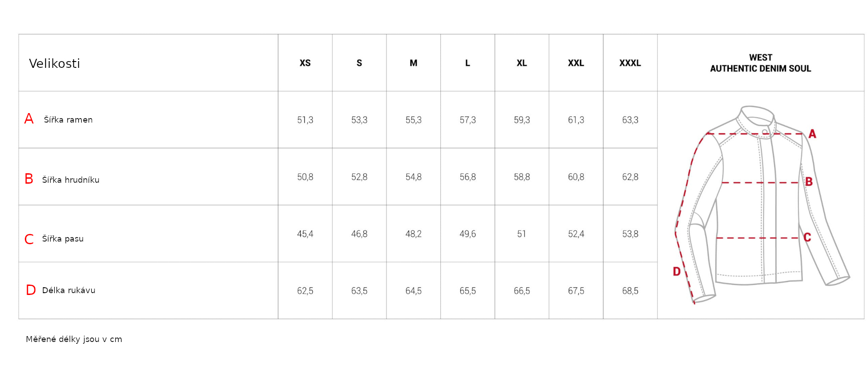Click the red letter C row marker
Viewport: 868px width, 380px height.
[29, 239]
